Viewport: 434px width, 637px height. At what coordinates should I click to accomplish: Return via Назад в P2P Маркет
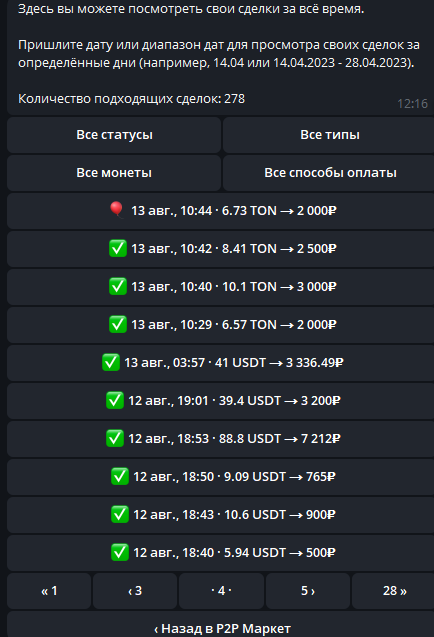(221, 626)
